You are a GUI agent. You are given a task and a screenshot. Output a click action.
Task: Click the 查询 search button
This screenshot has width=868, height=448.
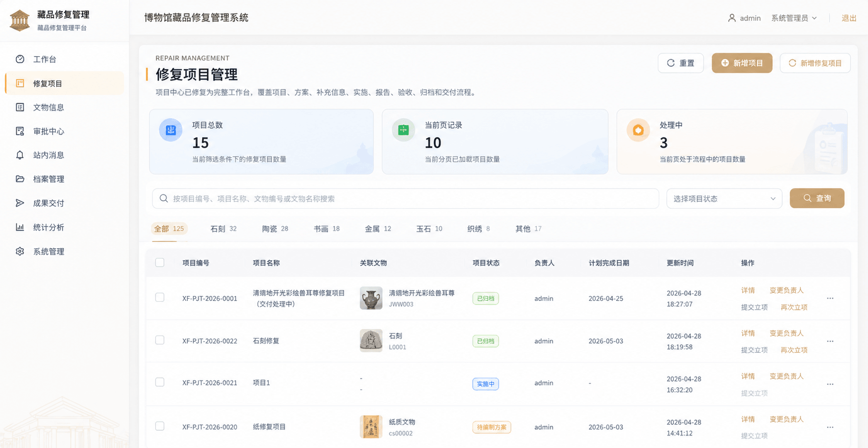[817, 198]
